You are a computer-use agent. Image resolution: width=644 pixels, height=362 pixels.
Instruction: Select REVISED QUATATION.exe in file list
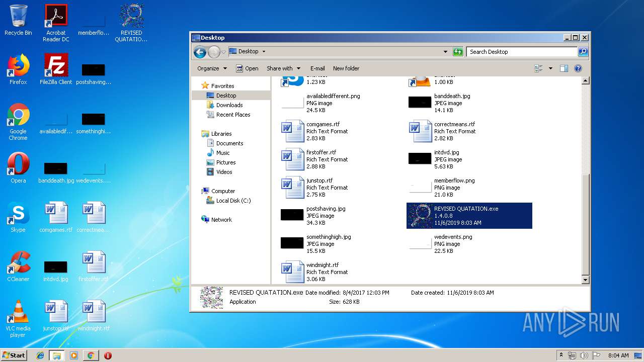pos(469,216)
